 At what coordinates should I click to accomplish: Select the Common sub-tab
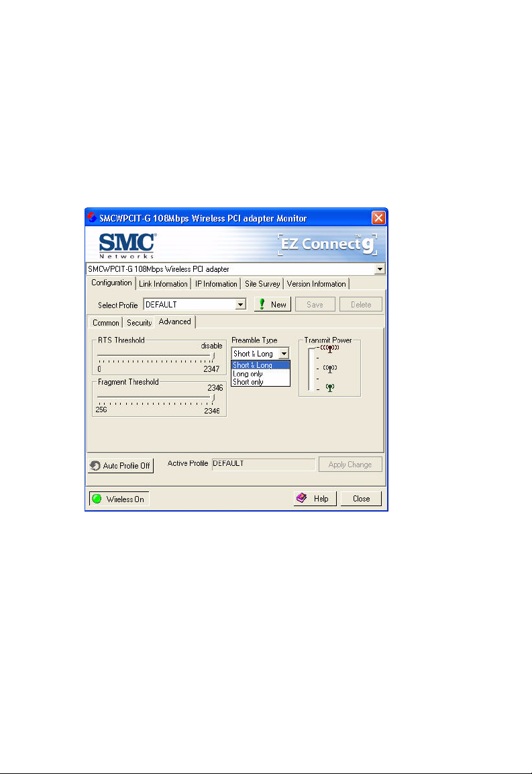coord(105,323)
